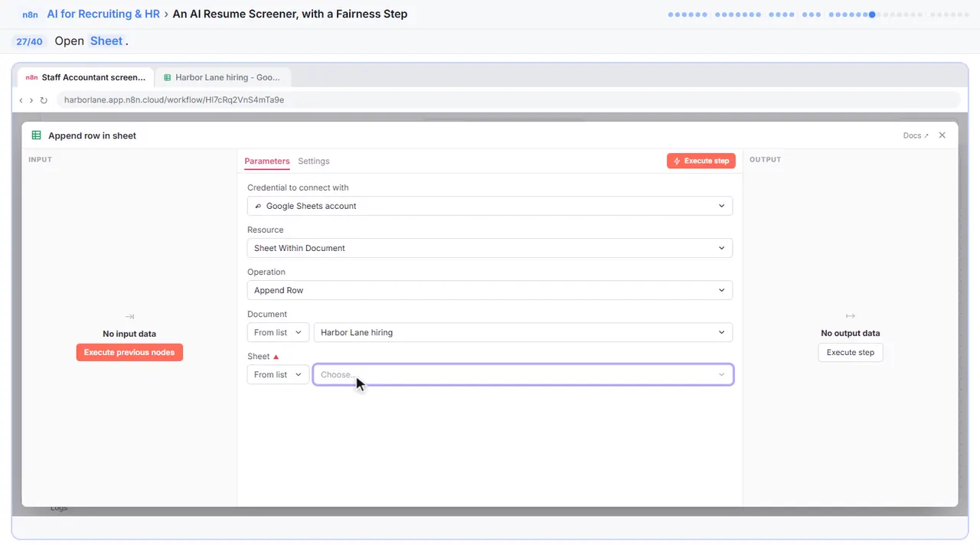Click the enlarged current-step progress dot
Viewport: 980px width, 551px height.
tap(872, 14)
